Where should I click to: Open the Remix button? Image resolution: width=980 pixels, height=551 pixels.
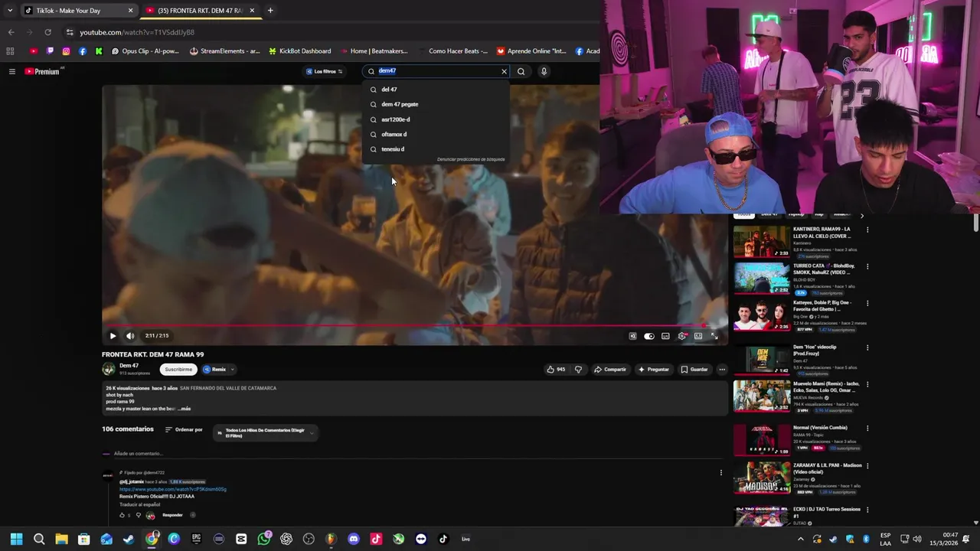[215, 369]
